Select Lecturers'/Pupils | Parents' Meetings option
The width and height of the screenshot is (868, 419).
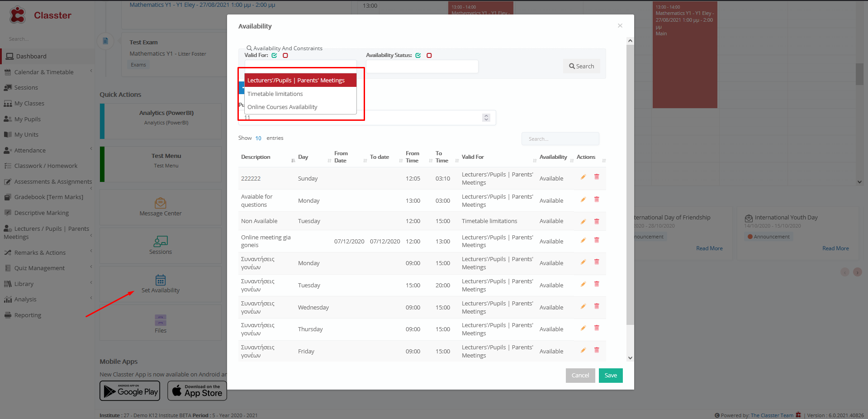300,80
